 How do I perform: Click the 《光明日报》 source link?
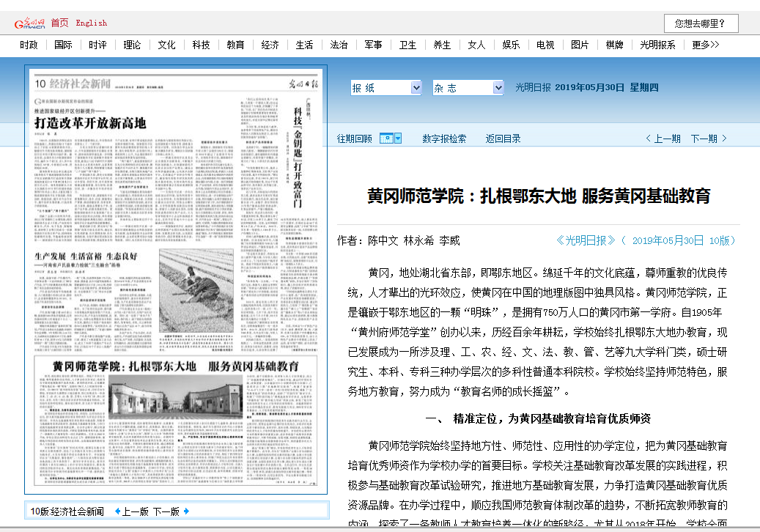click(x=586, y=240)
